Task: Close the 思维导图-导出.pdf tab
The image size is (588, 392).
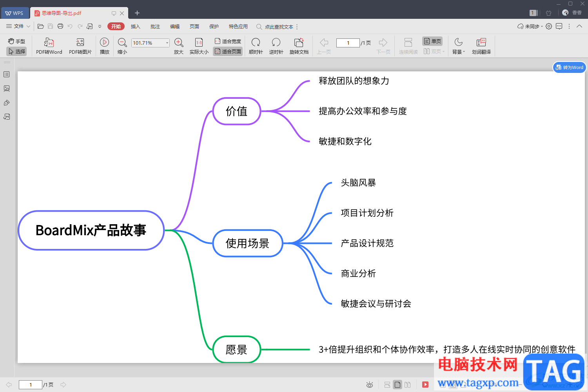Action: tap(122, 13)
